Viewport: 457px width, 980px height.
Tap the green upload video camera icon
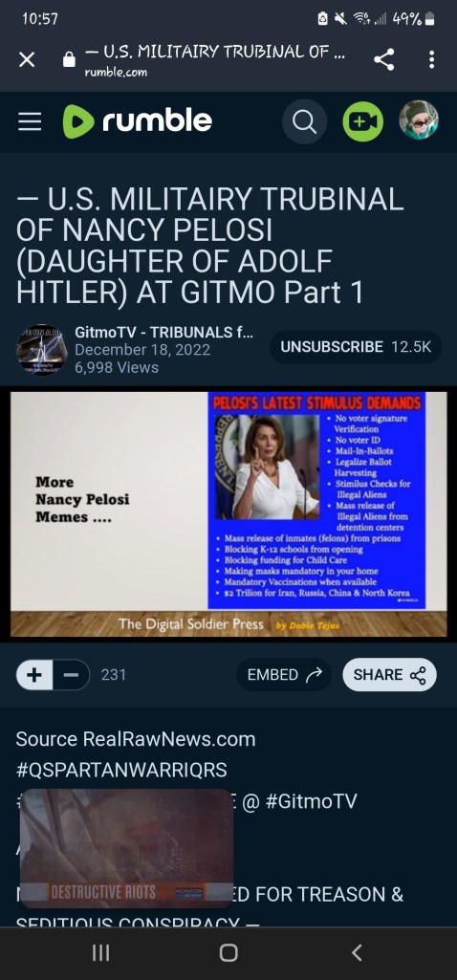point(362,121)
